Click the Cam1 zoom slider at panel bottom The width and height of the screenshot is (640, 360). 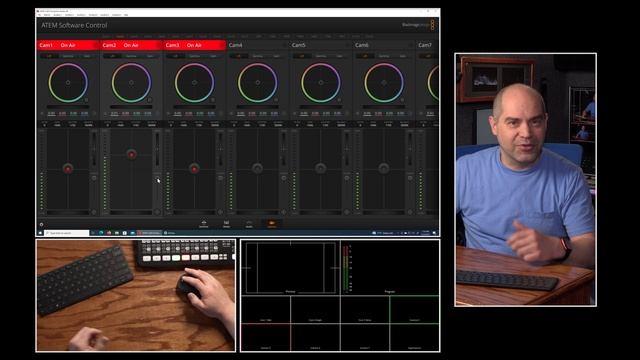click(68, 213)
